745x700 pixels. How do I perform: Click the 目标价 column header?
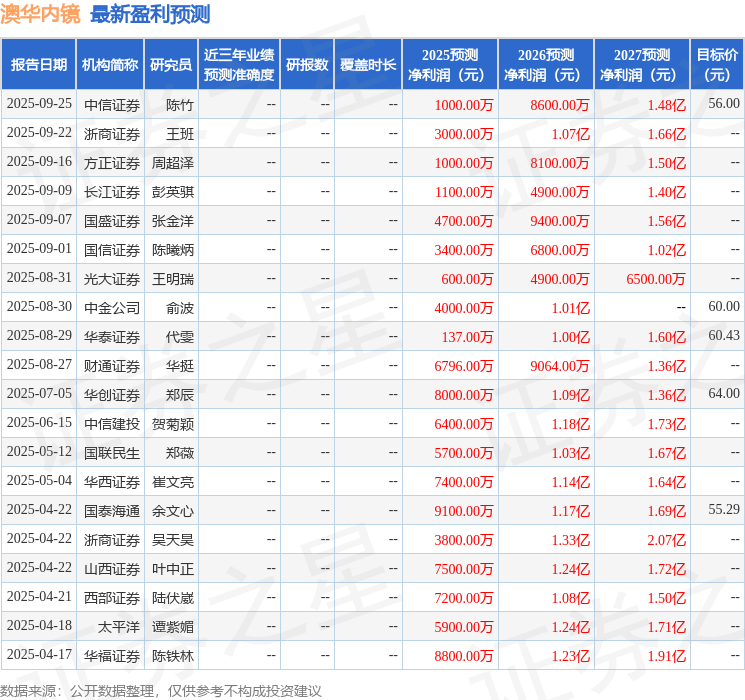717,65
